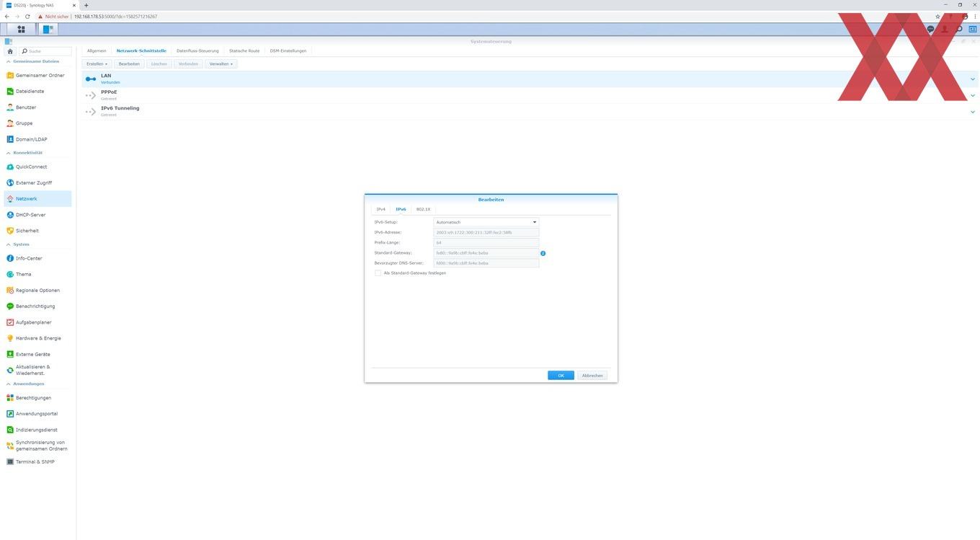Open the Statische Route tab
Image resolution: width=980 pixels, height=540 pixels.
244,50
